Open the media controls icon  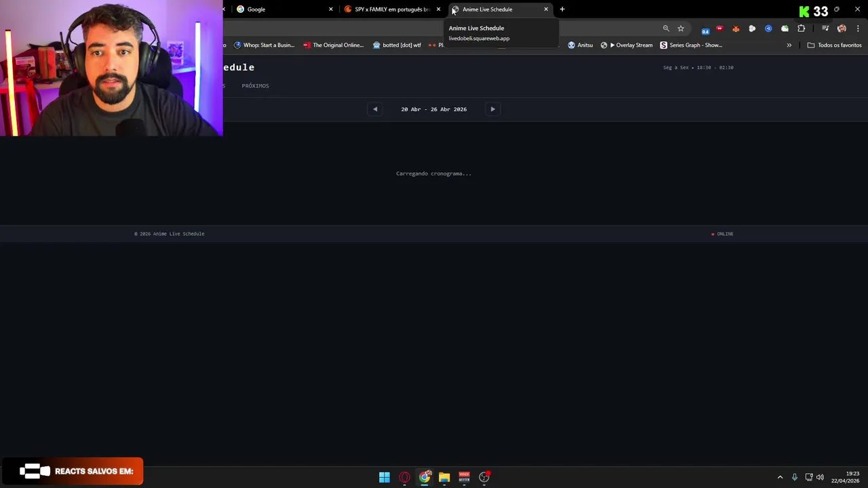point(825,28)
